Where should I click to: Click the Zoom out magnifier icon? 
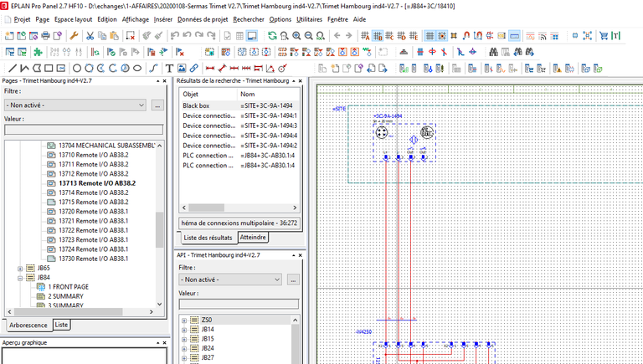(x=308, y=36)
